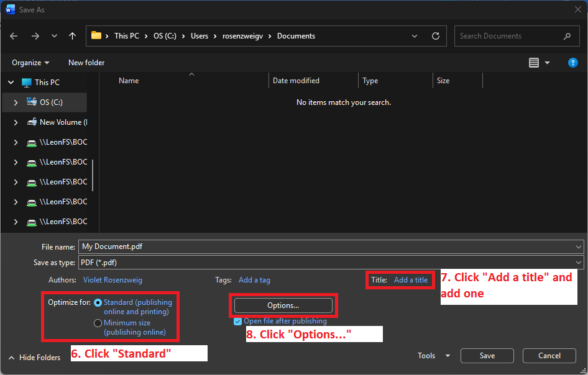The image size is (588, 375).
Task: Click Documents in the breadcrumb path
Action: point(296,36)
